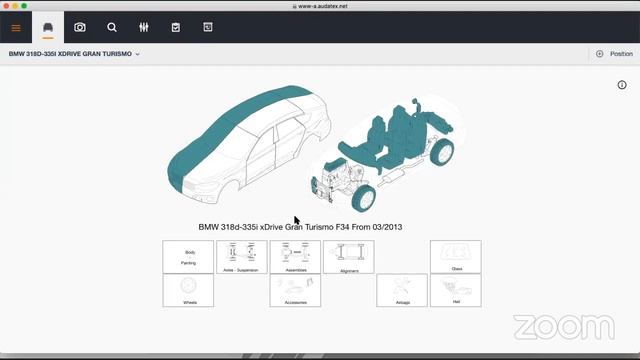Expand BMW 318D-335I XDRIVE GRAN TURISMO dropdown

74,54
